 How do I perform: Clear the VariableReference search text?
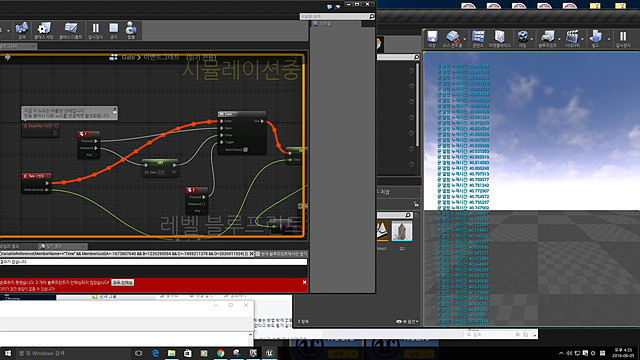click(x=251, y=254)
